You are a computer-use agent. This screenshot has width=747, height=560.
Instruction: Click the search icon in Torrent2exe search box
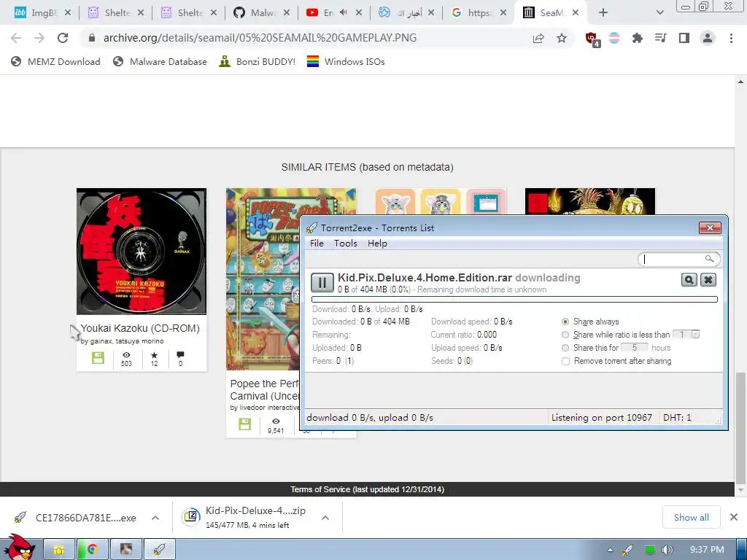click(x=709, y=259)
